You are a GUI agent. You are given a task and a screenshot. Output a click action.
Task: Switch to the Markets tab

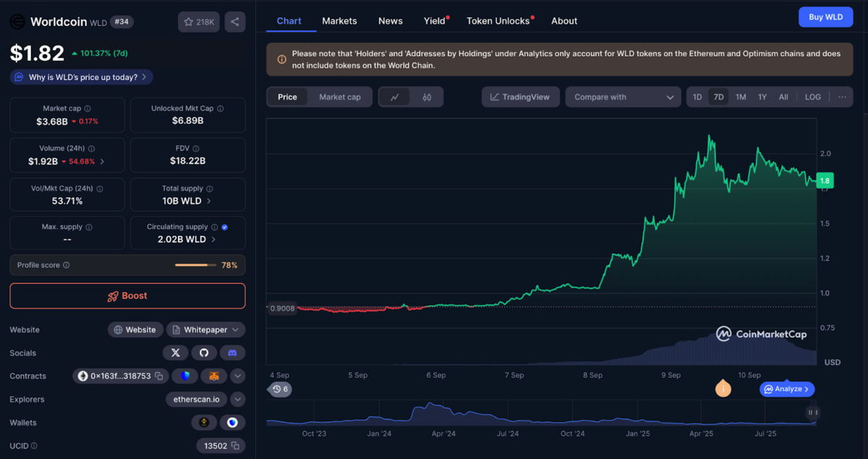tap(339, 21)
